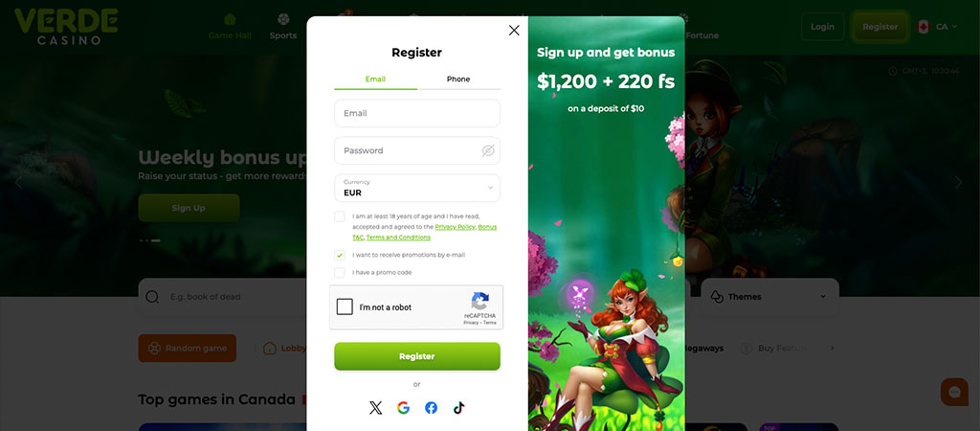
Task: Open the live chat support bubble
Action: coord(954,393)
